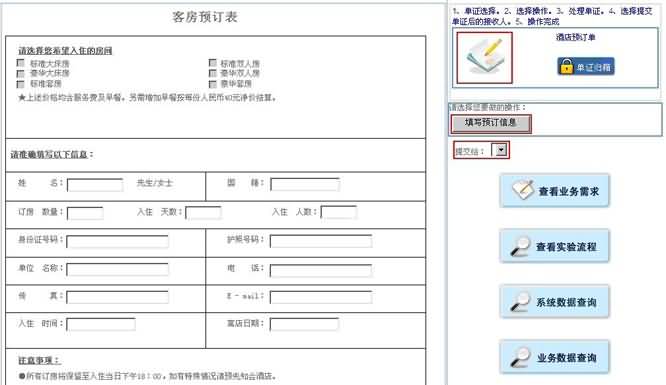Open the 提交给 dropdown arrow
The width and height of the screenshot is (666, 385).
tap(501, 150)
